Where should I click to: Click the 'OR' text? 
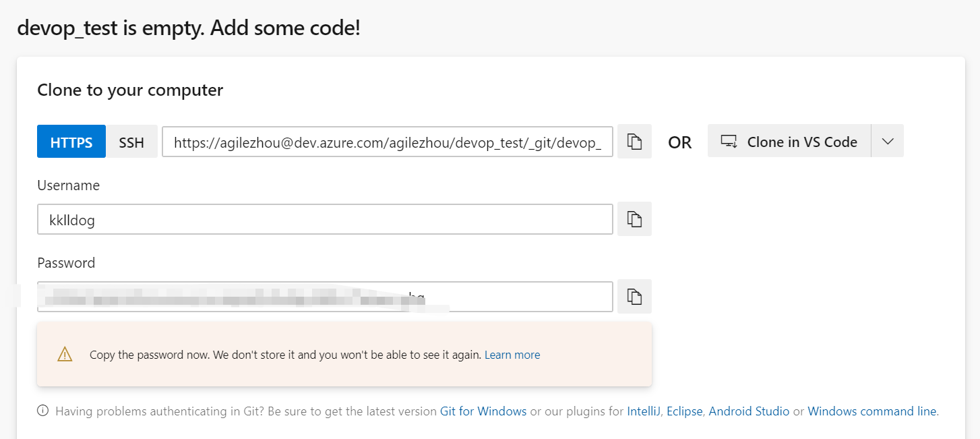[x=679, y=142]
